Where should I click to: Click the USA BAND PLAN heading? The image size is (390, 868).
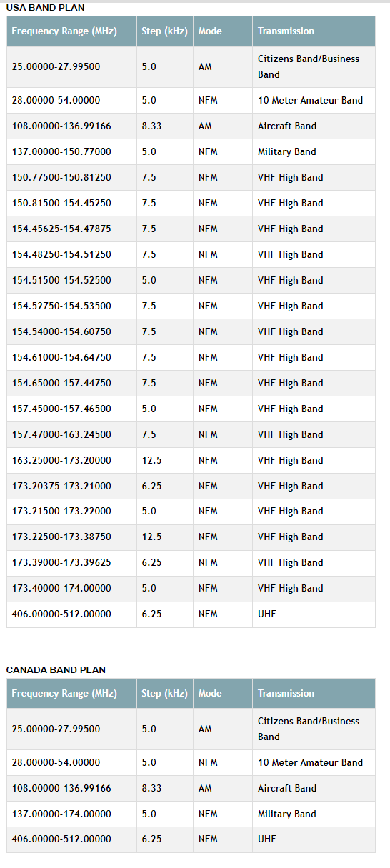click(45, 8)
